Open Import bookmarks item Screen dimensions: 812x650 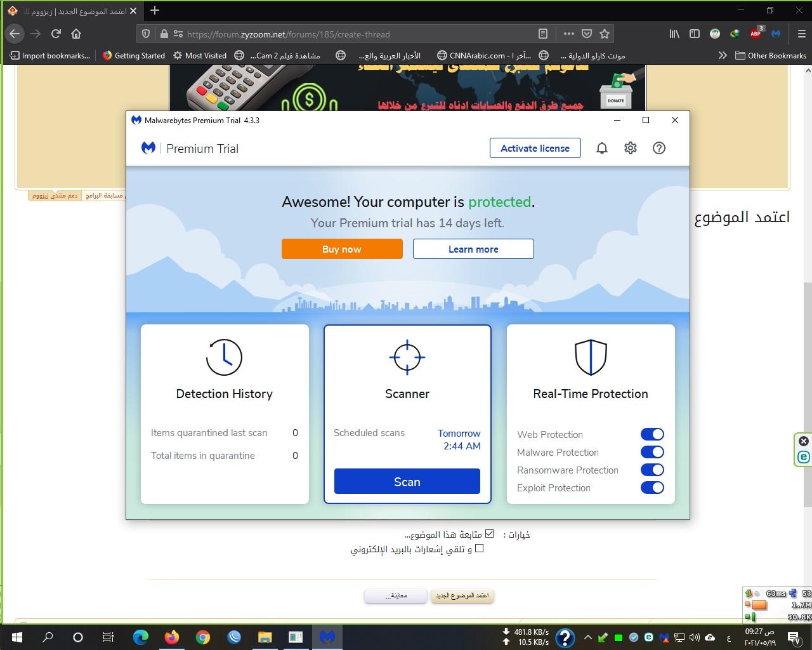[x=50, y=55]
